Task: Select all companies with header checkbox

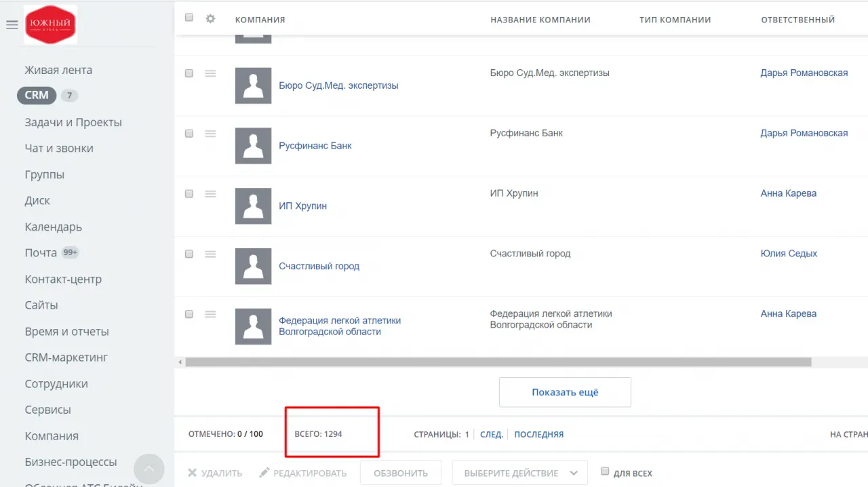Action: 189,18
